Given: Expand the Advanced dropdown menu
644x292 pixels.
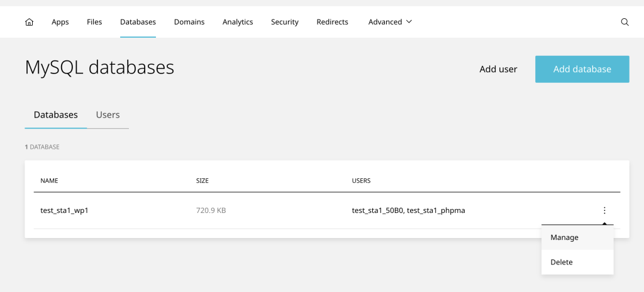Looking at the screenshot, I should 390,22.
